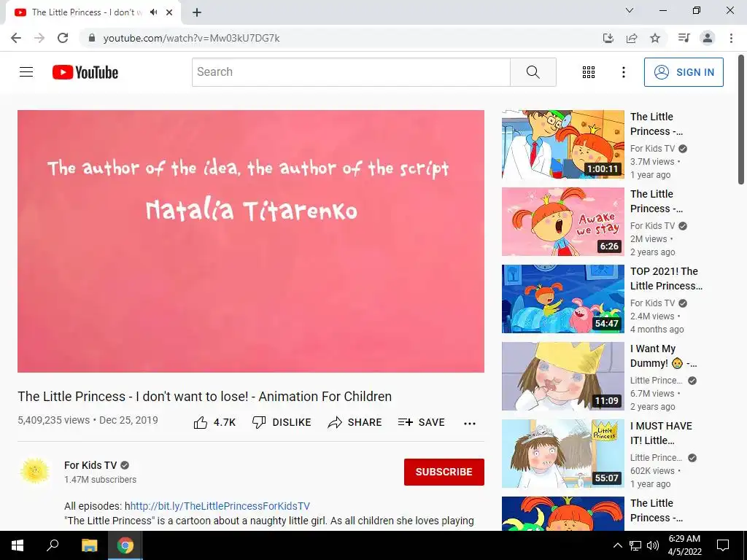Screen dimensions: 747x560
Task: Open the Chrome profile avatar icon
Action: (x=708, y=38)
